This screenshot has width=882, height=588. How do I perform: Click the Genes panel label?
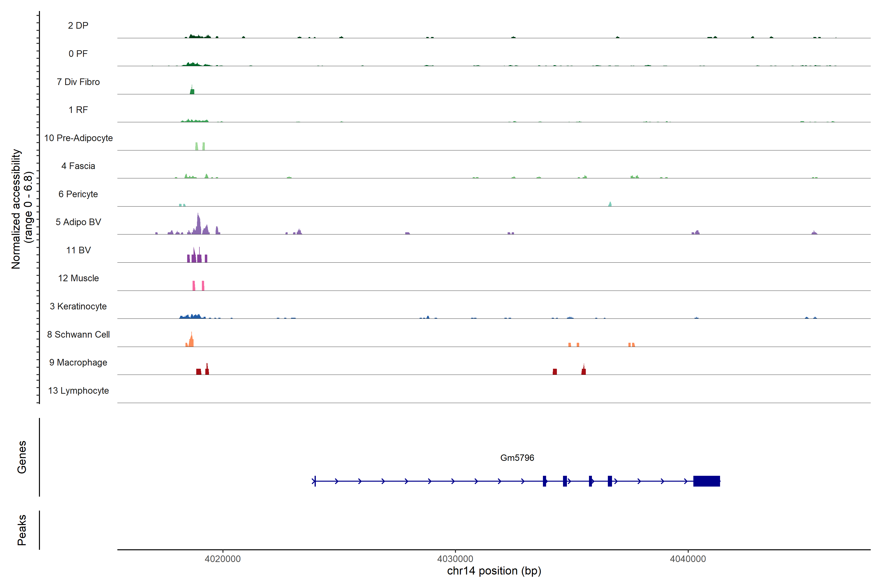(22, 457)
